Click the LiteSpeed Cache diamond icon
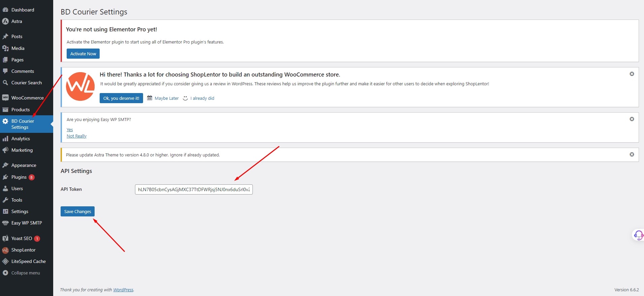Screen dimensions: 644x296 (x=5, y=261)
